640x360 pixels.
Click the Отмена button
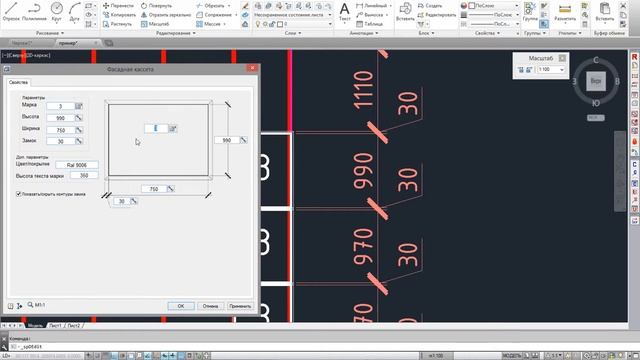pos(210,306)
